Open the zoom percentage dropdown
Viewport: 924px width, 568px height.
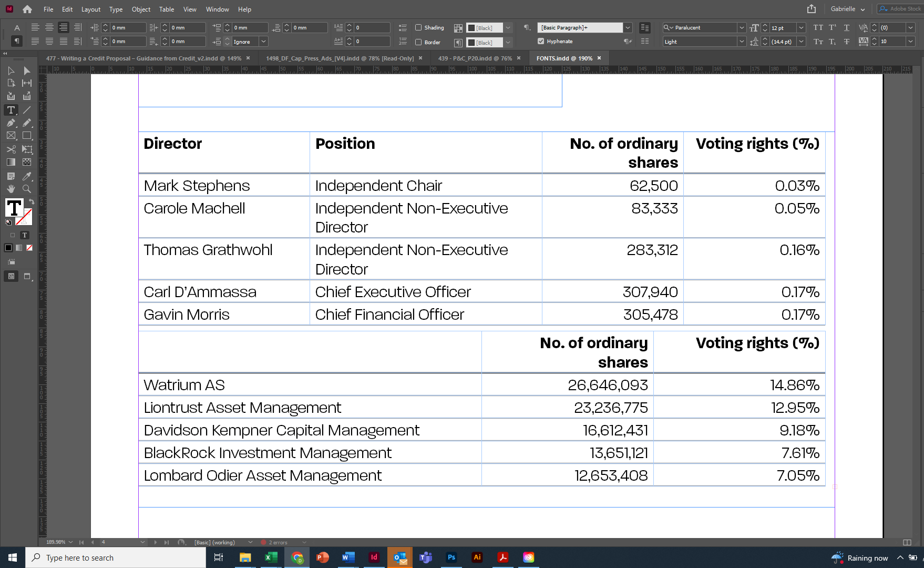(x=70, y=542)
